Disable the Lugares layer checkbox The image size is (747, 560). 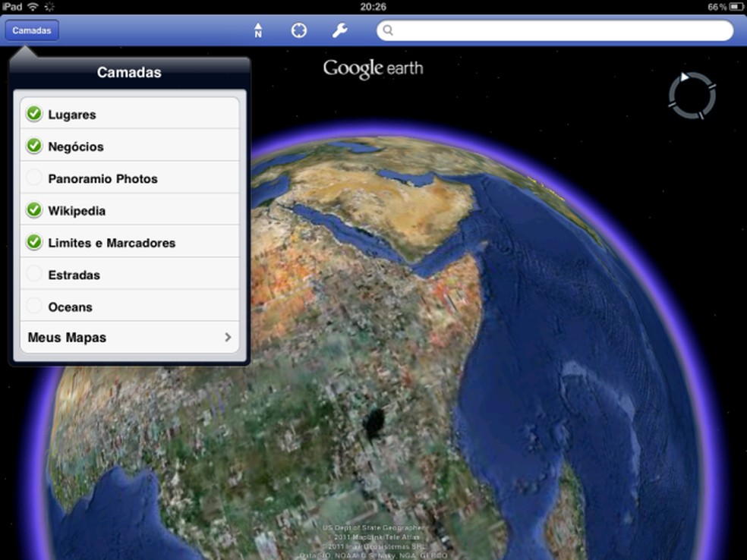coord(34,114)
